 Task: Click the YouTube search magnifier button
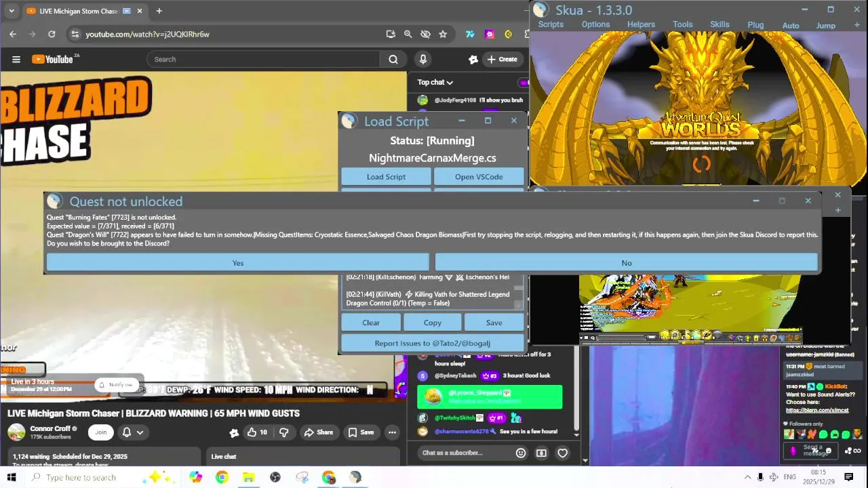coord(393,60)
